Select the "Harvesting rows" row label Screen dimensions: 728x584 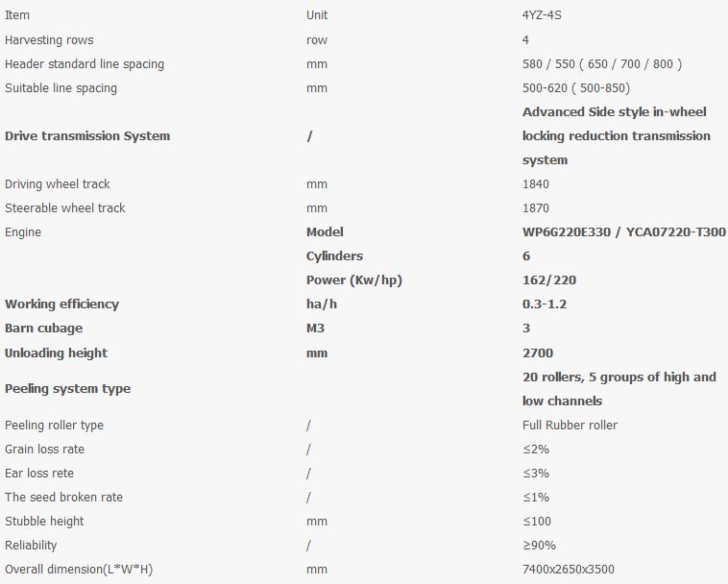(49, 39)
